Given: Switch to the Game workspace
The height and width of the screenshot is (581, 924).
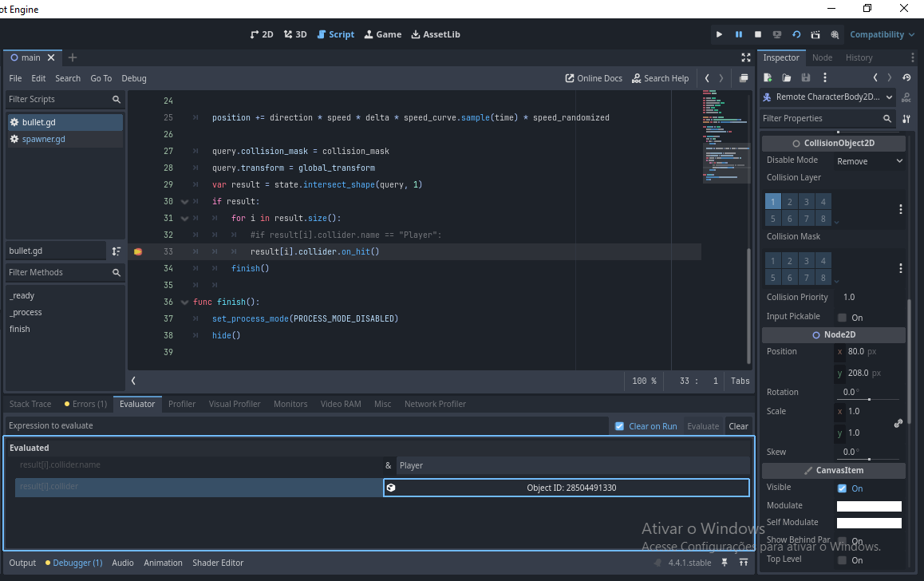Looking at the screenshot, I should tap(382, 35).
